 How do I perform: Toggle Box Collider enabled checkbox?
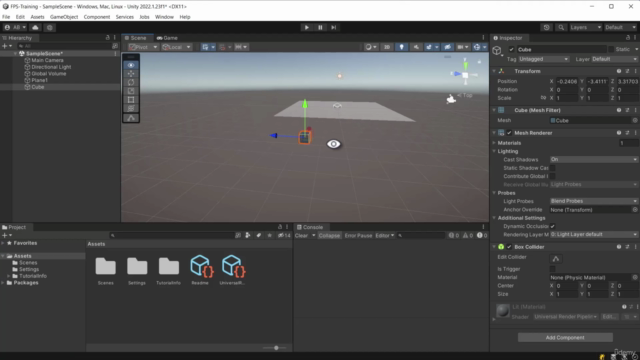(x=509, y=247)
